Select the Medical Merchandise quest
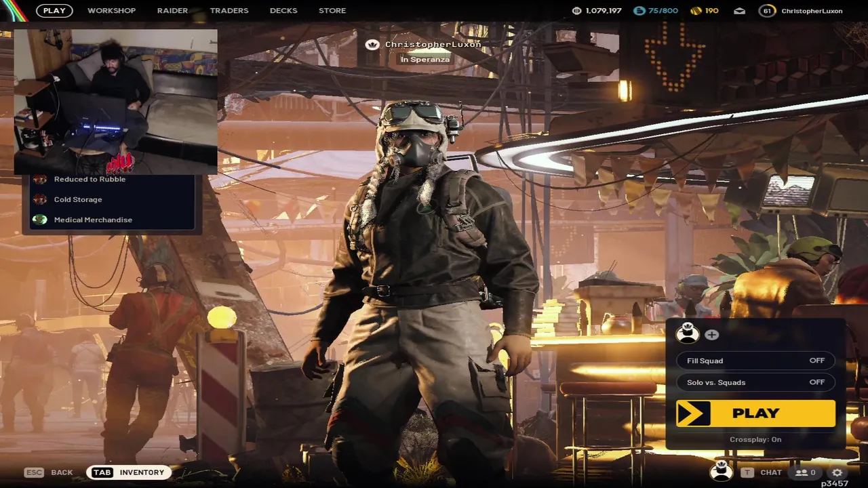 pos(93,220)
